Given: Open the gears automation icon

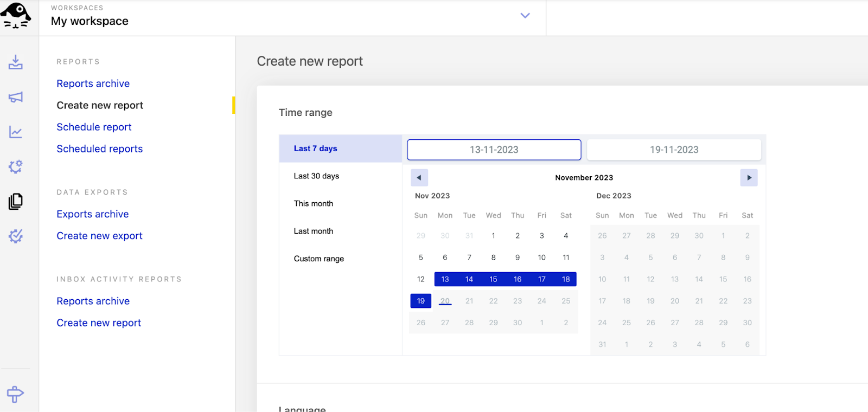Looking at the screenshot, I should click(16, 166).
